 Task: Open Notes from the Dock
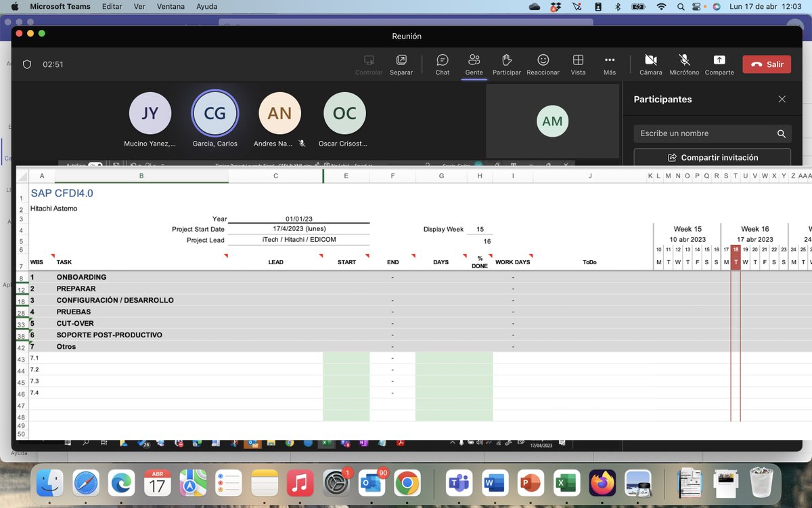(x=265, y=484)
